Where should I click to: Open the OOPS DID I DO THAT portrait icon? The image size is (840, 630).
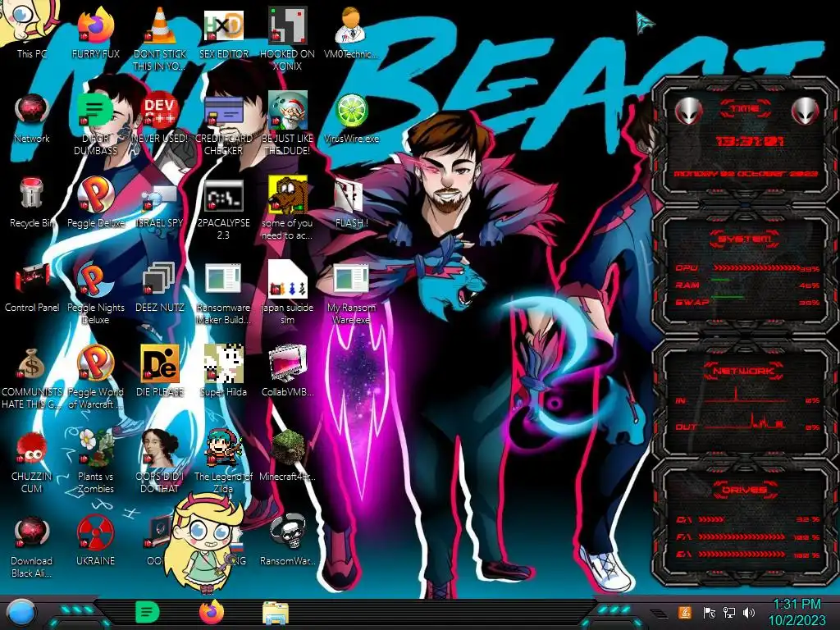tap(160, 463)
